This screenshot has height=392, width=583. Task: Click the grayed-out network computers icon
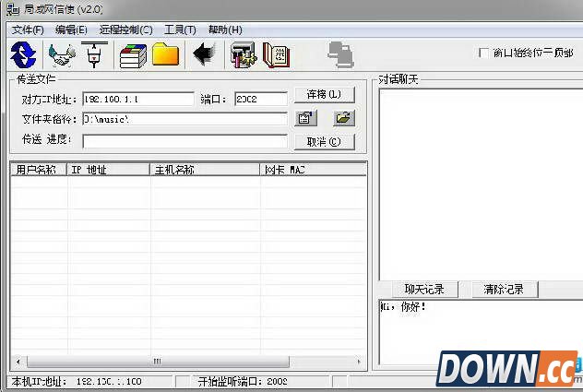(340, 54)
